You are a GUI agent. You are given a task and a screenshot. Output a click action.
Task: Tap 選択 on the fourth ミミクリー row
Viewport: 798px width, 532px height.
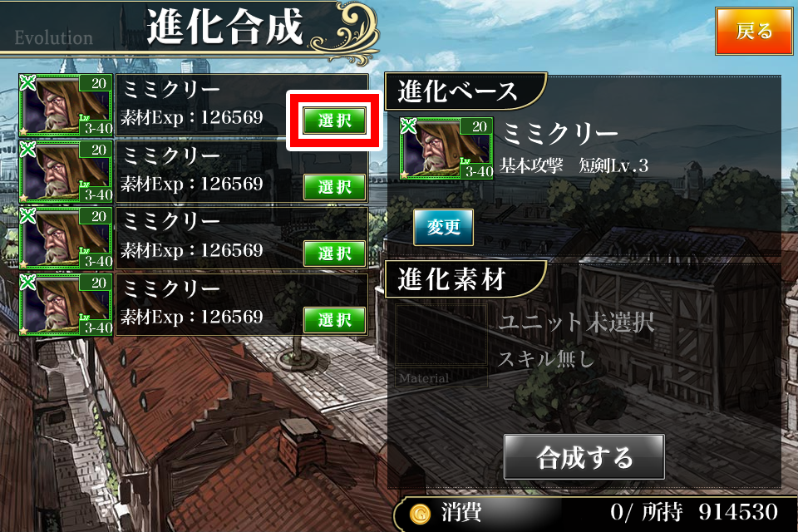click(334, 320)
